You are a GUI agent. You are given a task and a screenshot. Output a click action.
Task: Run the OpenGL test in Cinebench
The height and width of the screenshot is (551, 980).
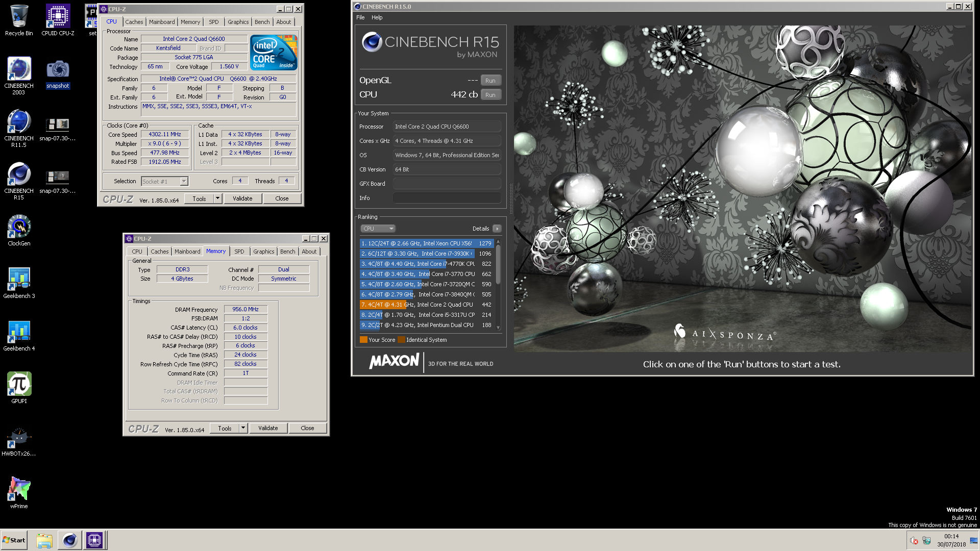pyautogui.click(x=491, y=81)
